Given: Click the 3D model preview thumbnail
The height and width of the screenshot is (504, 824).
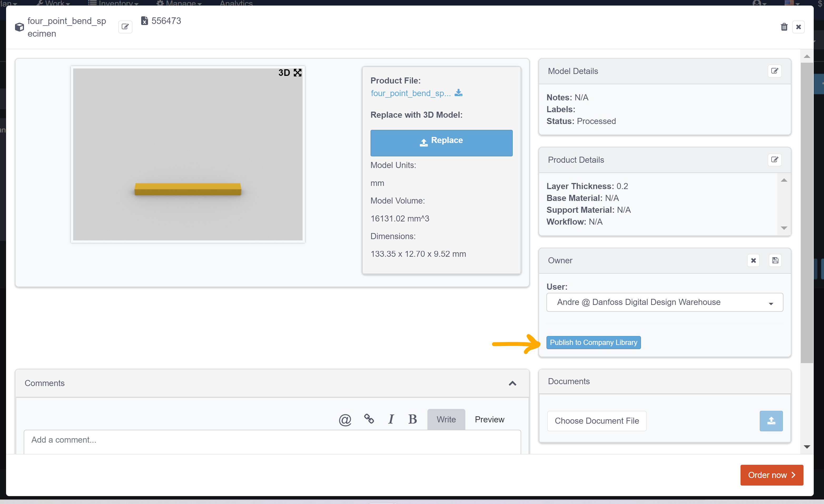Looking at the screenshot, I should (188, 155).
